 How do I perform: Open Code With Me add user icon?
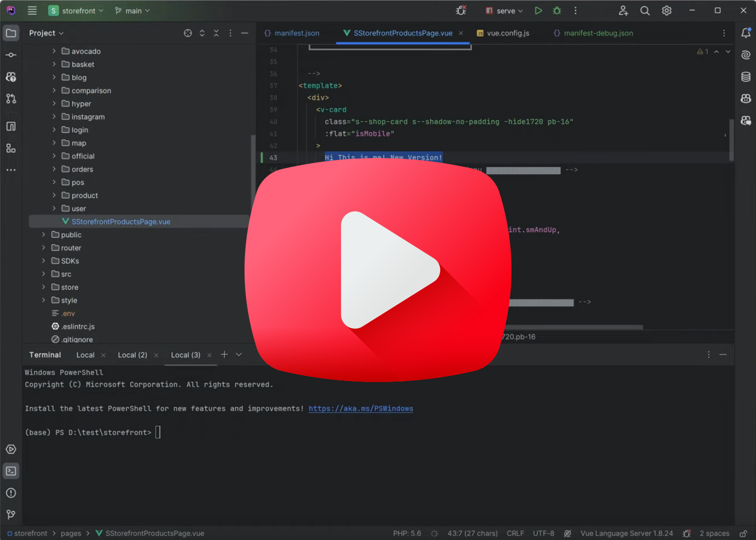[623, 10]
